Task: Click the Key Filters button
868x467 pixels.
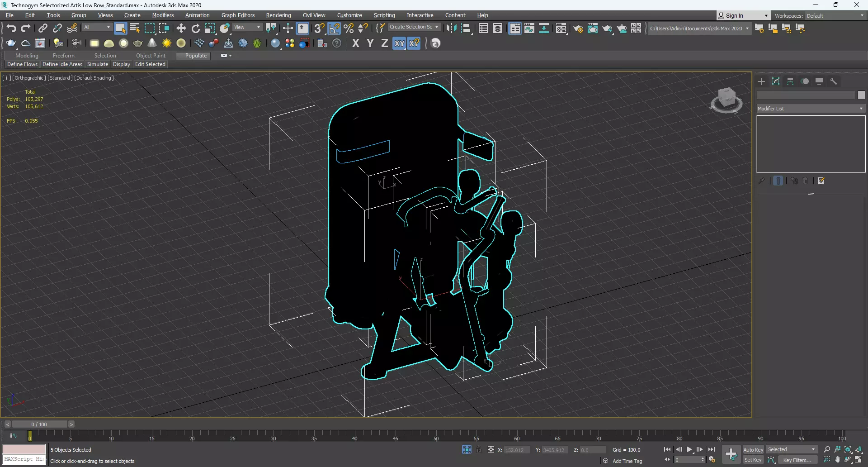Action: click(x=797, y=460)
